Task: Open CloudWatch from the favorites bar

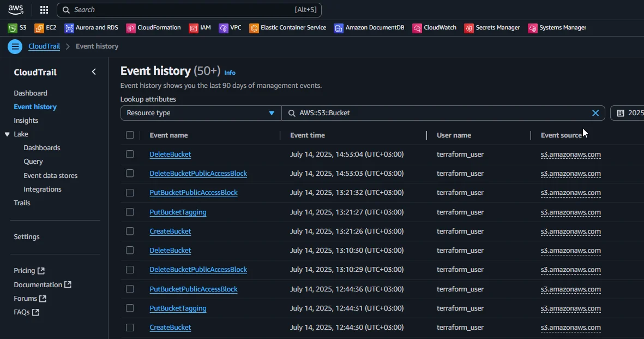Action: (417, 28)
